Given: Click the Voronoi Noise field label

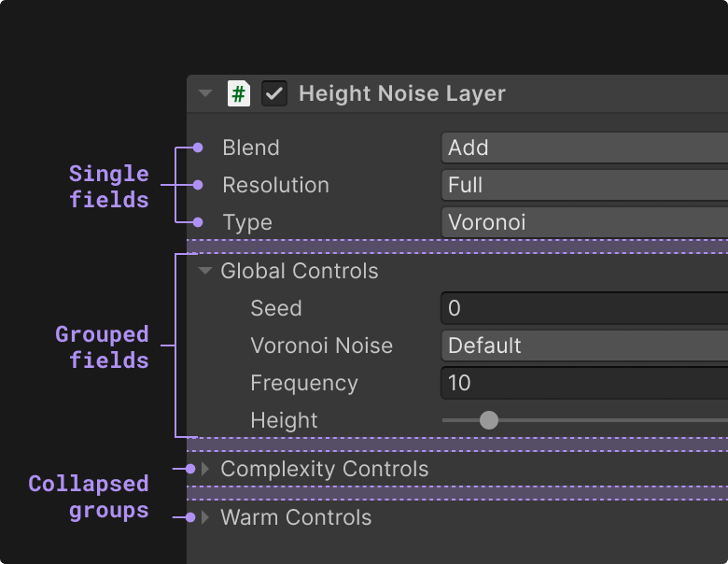Looking at the screenshot, I should tap(322, 345).
